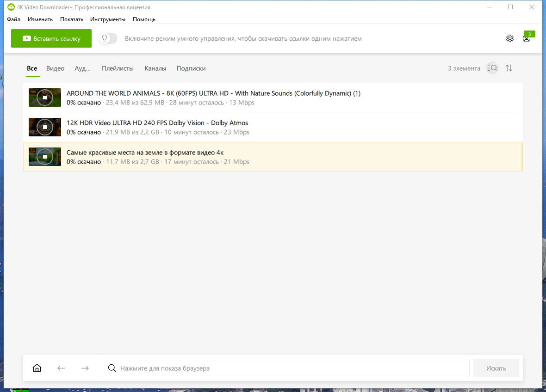Viewport: 546px width, 392px height.
Task: Switch to the Видео tab
Action: point(56,68)
